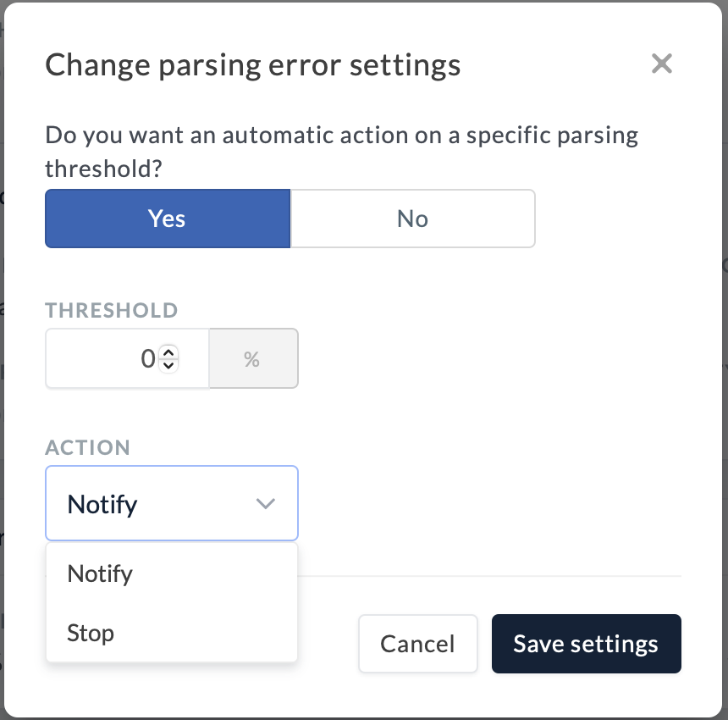Click the percent sign unit box

pos(252,359)
